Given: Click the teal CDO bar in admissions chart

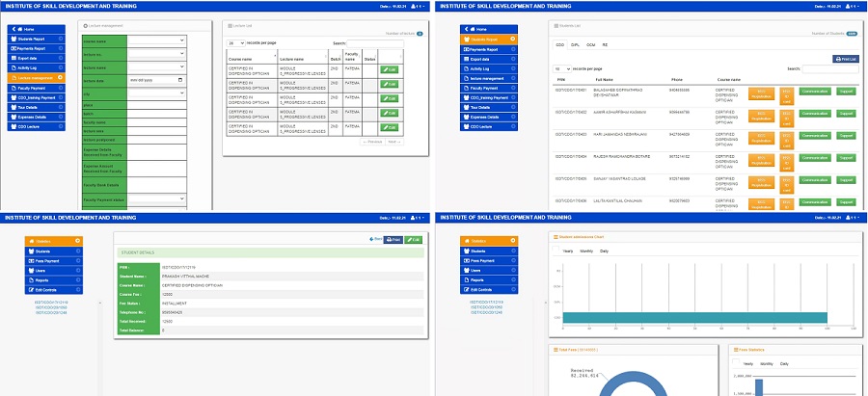Looking at the screenshot, I should click(694, 317).
